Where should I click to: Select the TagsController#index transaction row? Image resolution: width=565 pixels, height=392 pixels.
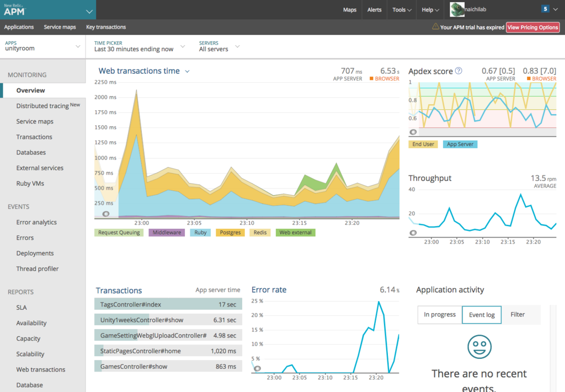tap(168, 304)
